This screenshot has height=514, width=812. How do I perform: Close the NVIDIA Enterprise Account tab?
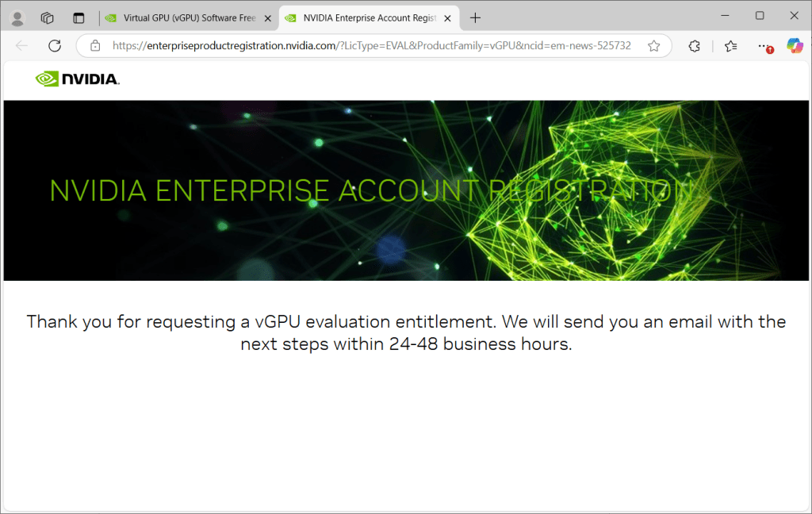tap(446, 17)
